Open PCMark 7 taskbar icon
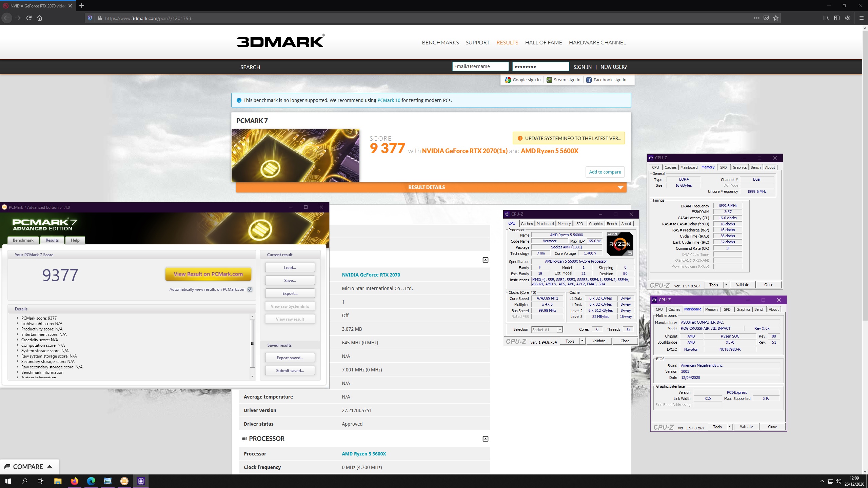The image size is (868, 488). (x=124, y=481)
